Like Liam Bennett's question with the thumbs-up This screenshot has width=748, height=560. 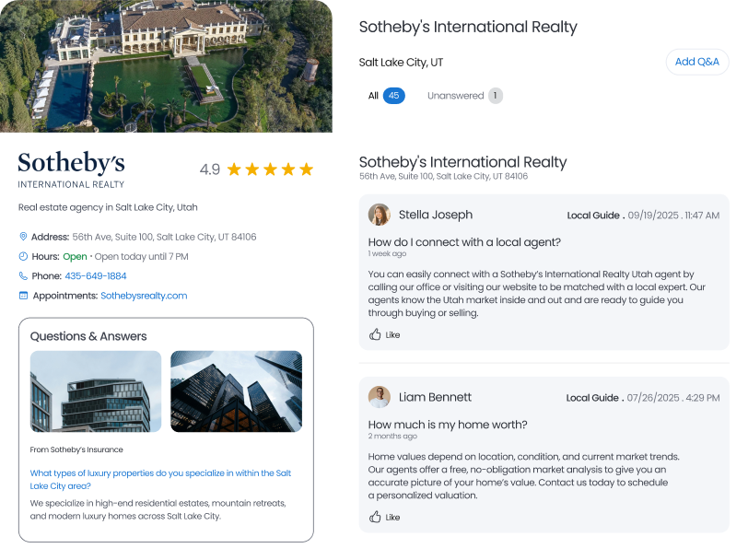click(375, 517)
